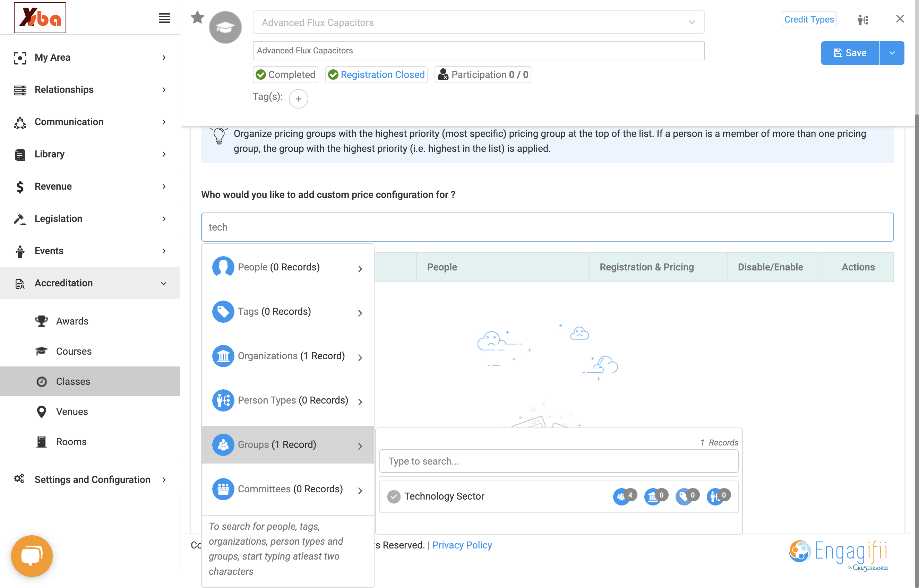Click Technology Sector organizations count badge
Screen dimensions: 919x588
656,496
